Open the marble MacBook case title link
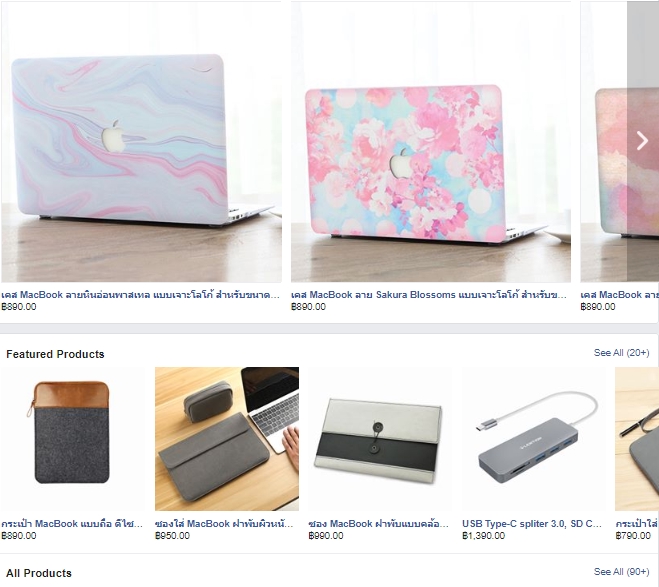The height and width of the screenshot is (587, 659). [140, 295]
